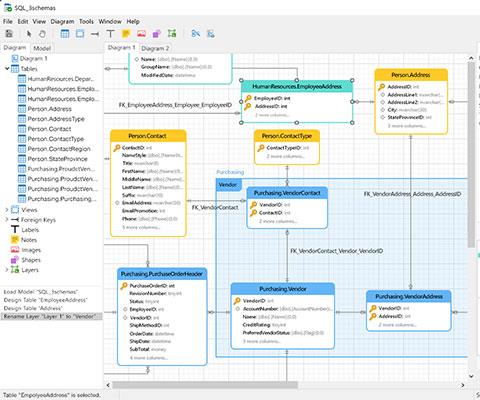Click the Purchasing.VendorContact table header
This screenshot has height=400, width=480.
tap(287, 193)
